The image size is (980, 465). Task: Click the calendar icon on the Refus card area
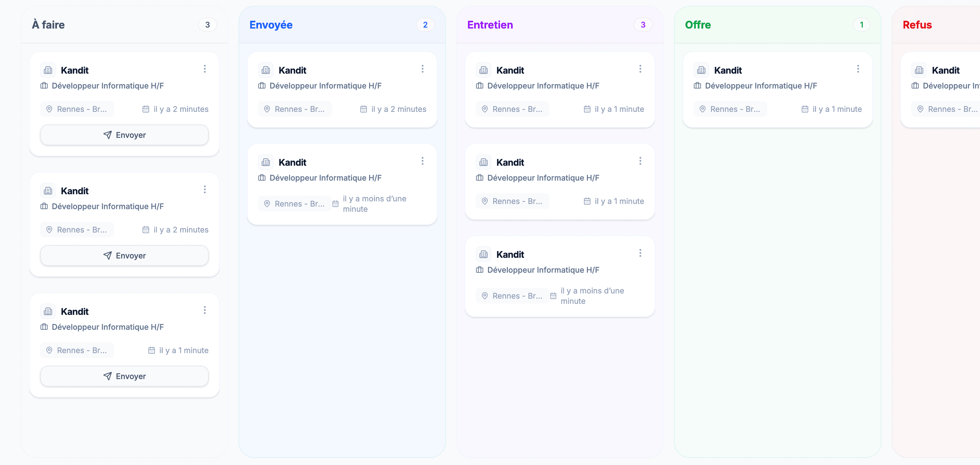[x=978, y=109]
